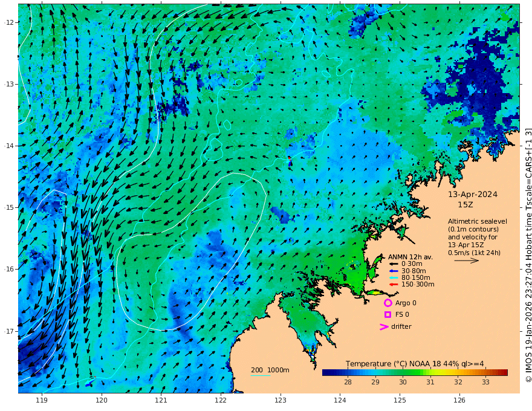The height and width of the screenshot is (411, 532).
Task: Click longitude axis label 125
Action: point(400,401)
